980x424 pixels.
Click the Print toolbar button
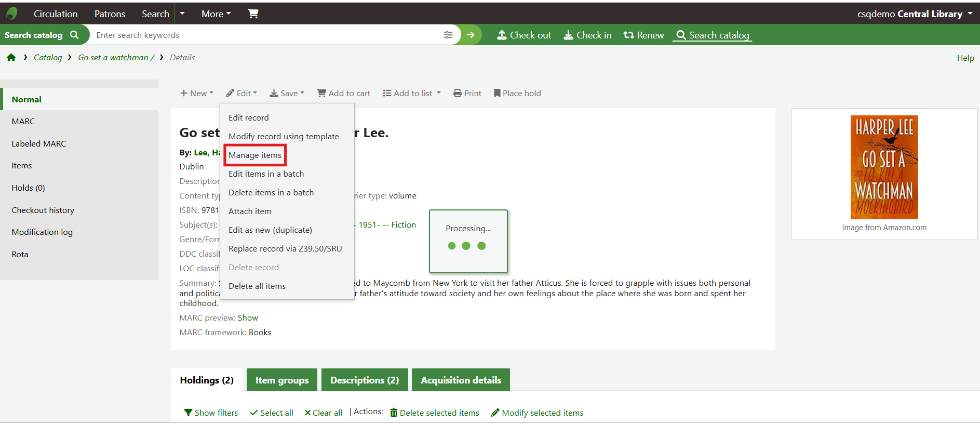click(x=467, y=94)
